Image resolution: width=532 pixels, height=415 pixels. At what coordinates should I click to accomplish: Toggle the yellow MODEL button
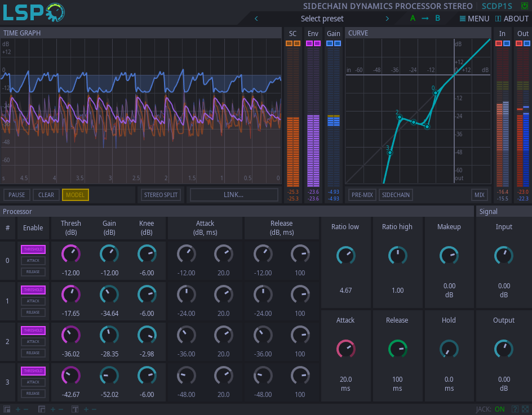[76, 195]
